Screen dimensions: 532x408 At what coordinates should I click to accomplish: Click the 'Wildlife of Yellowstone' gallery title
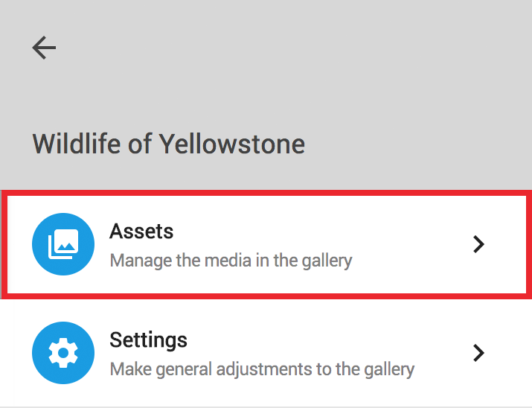tap(169, 144)
